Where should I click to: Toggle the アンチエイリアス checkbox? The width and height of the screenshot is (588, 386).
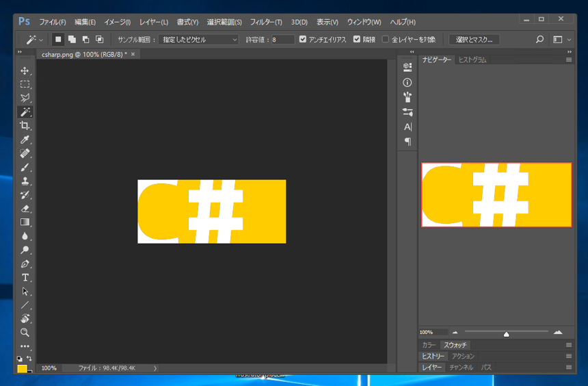303,39
